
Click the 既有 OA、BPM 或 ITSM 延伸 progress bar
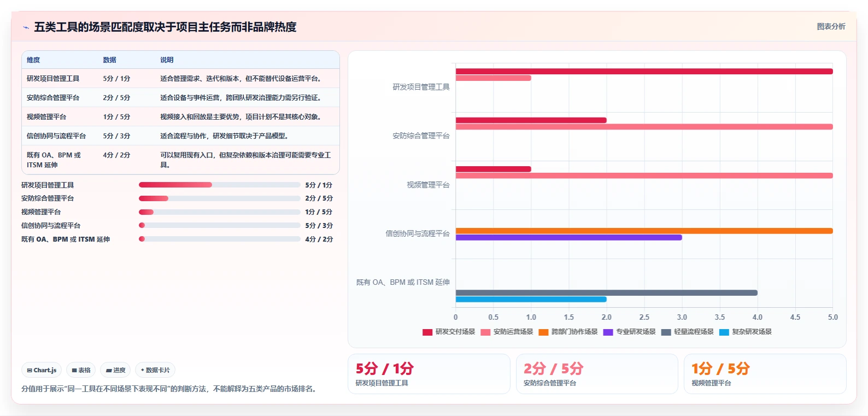[x=220, y=239]
